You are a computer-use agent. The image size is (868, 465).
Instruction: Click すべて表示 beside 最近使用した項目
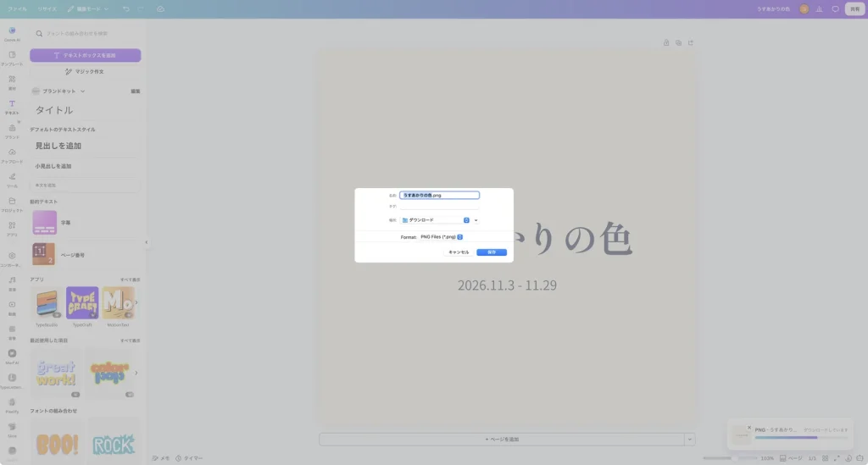(130, 340)
